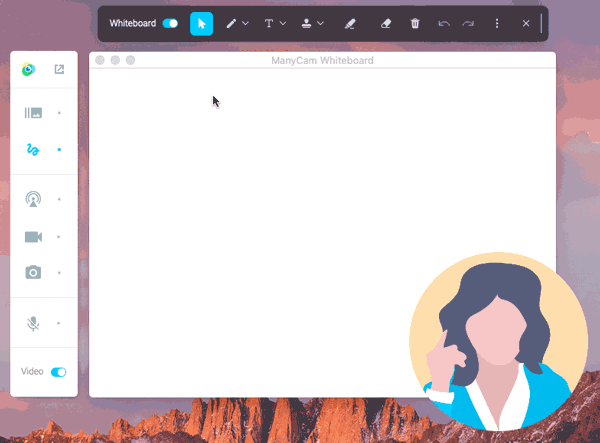Select the eraser tool

386,24
